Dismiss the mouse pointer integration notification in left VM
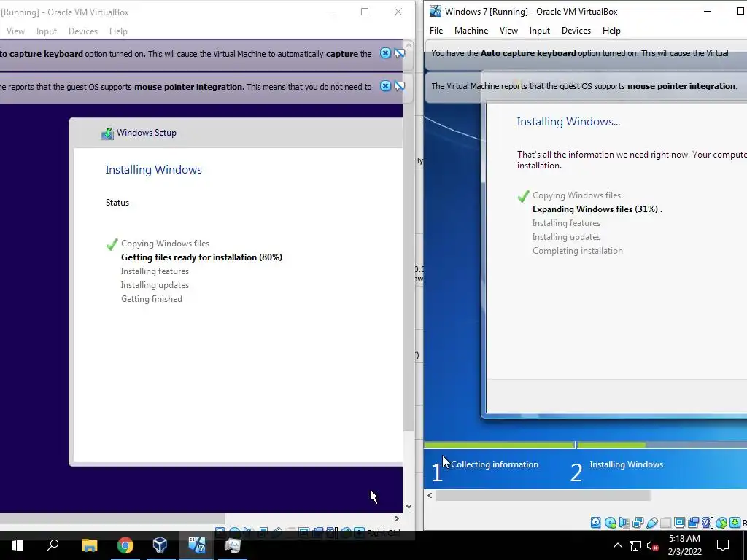The width and height of the screenshot is (747, 560). pos(385,86)
